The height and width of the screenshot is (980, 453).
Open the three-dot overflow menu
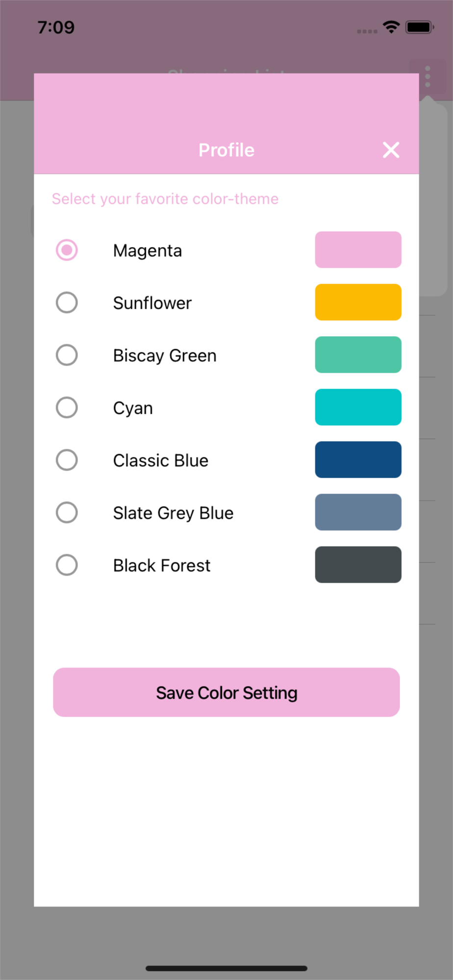click(428, 76)
